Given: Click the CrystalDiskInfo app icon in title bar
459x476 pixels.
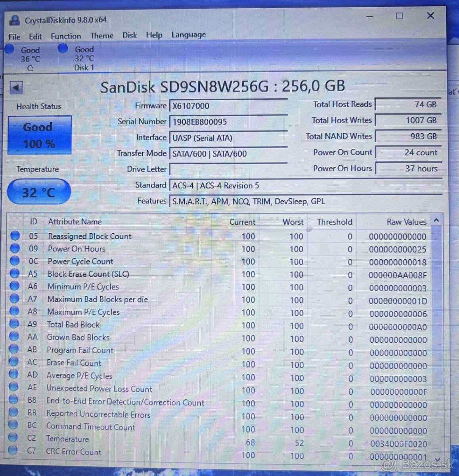Looking at the screenshot, I should tap(15, 20).
